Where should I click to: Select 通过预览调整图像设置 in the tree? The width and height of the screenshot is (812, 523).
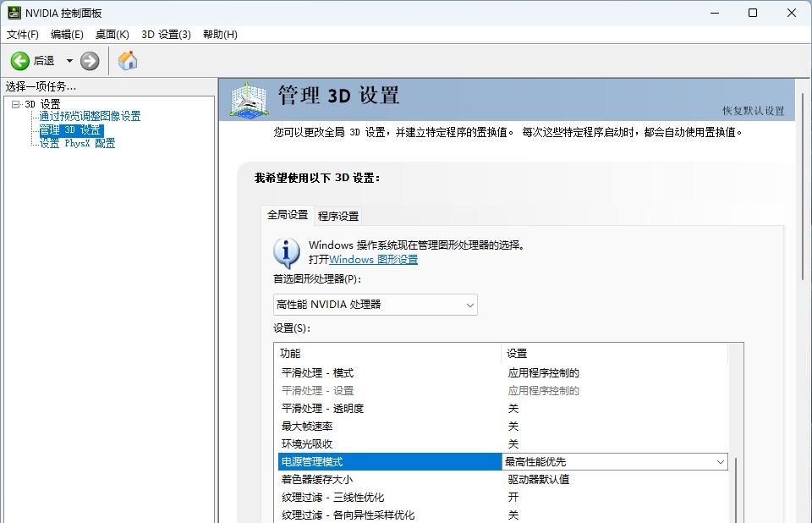[x=91, y=116]
